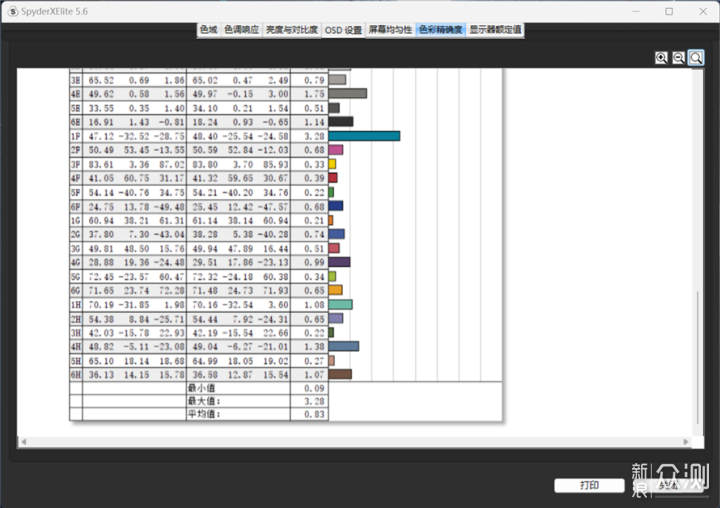The height and width of the screenshot is (508, 720).
Task: Click the SpyderXElite app logo icon
Action: (x=12, y=11)
